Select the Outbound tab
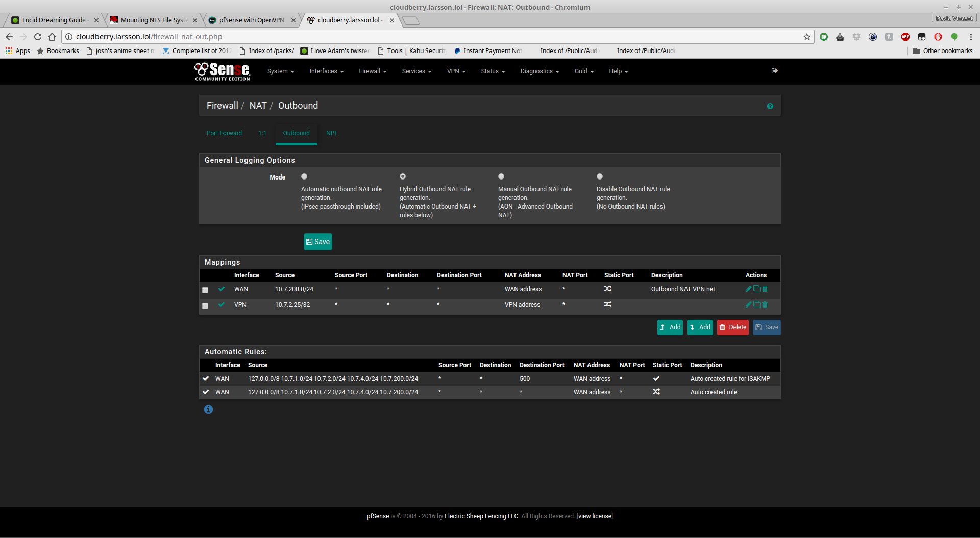 [x=296, y=133]
